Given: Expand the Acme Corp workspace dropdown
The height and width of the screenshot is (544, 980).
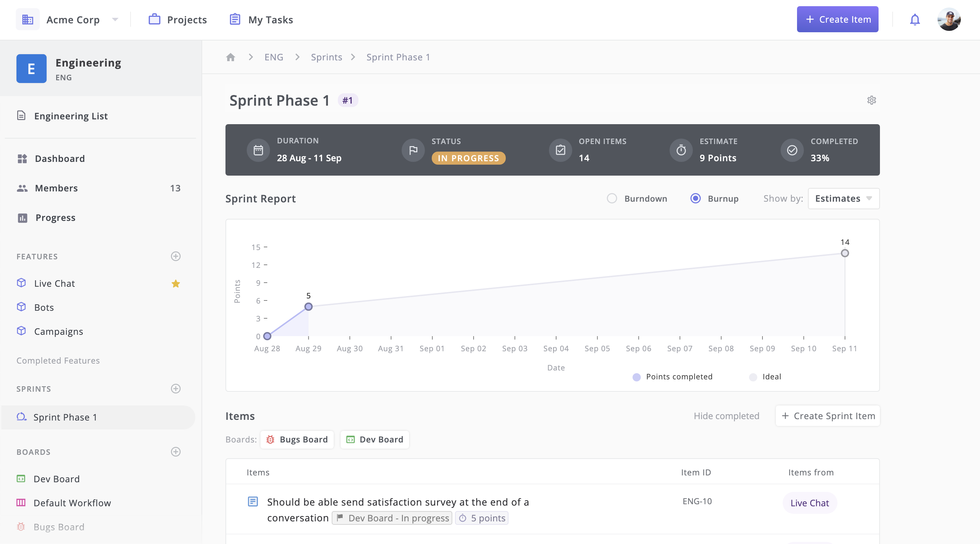Looking at the screenshot, I should [x=115, y=20].
